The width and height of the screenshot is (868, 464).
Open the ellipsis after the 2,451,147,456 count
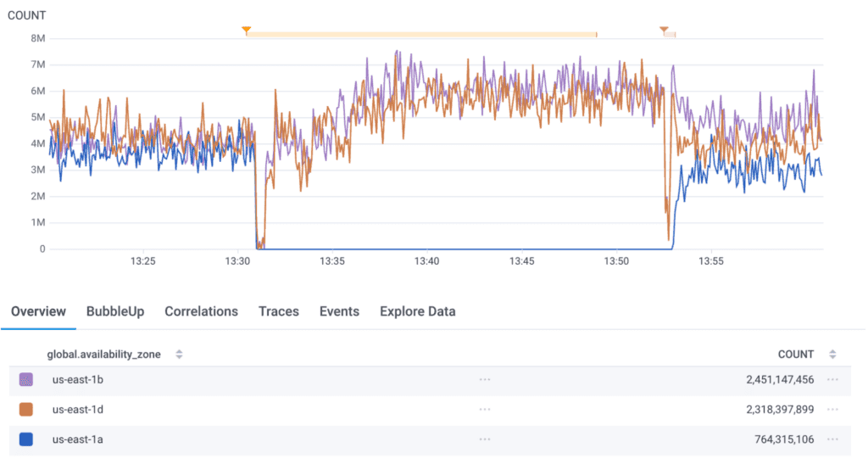(x=832, y=380)
